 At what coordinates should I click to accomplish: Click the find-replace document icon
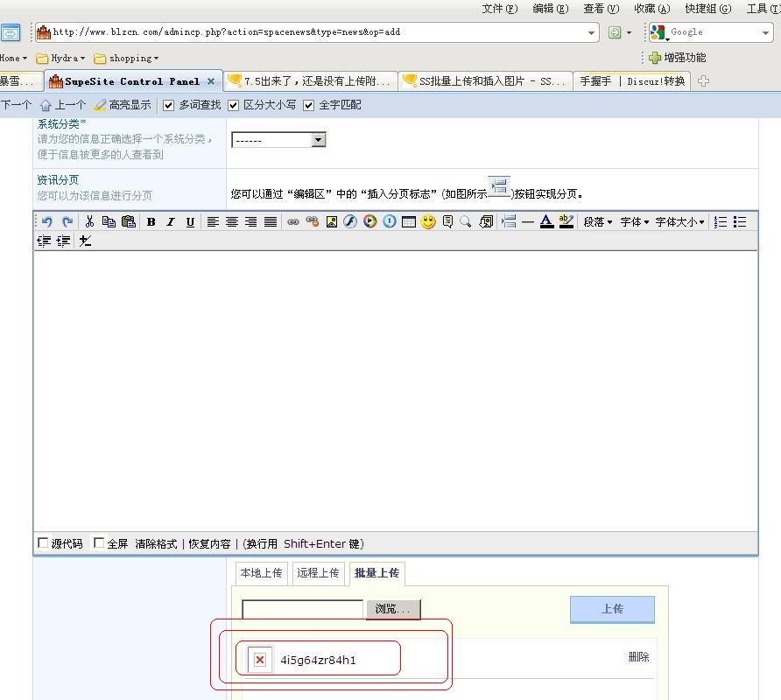[x=486, y=222]
